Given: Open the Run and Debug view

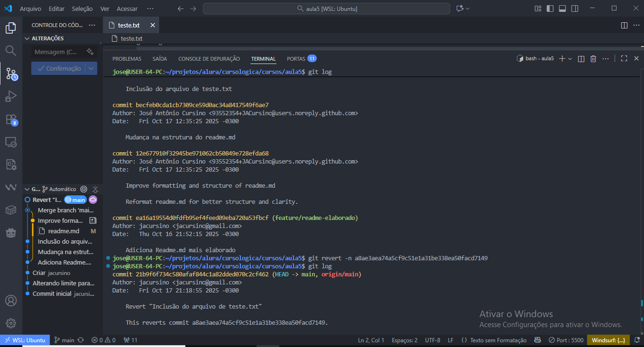Looking at the screenshot, I should [10, 97].
